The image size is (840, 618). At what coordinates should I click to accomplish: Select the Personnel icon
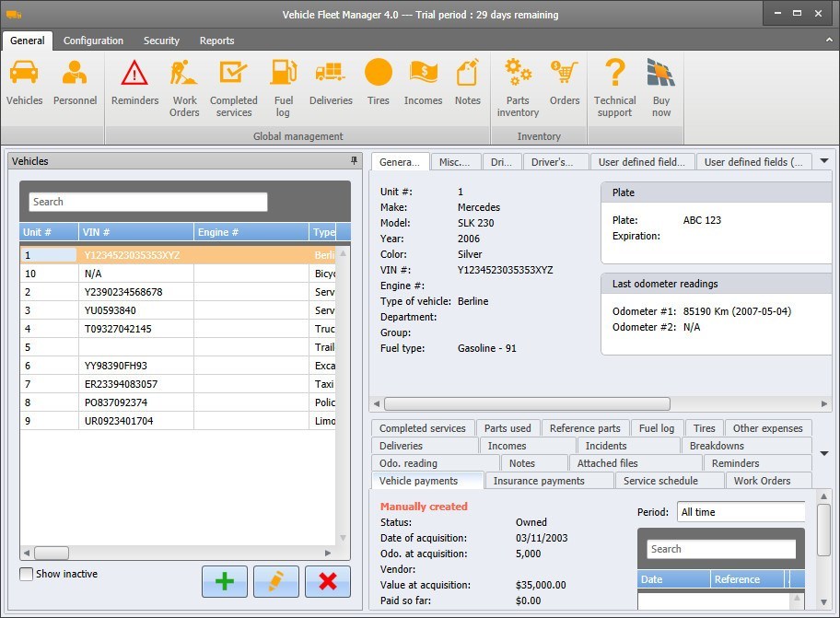pos(75,83)
